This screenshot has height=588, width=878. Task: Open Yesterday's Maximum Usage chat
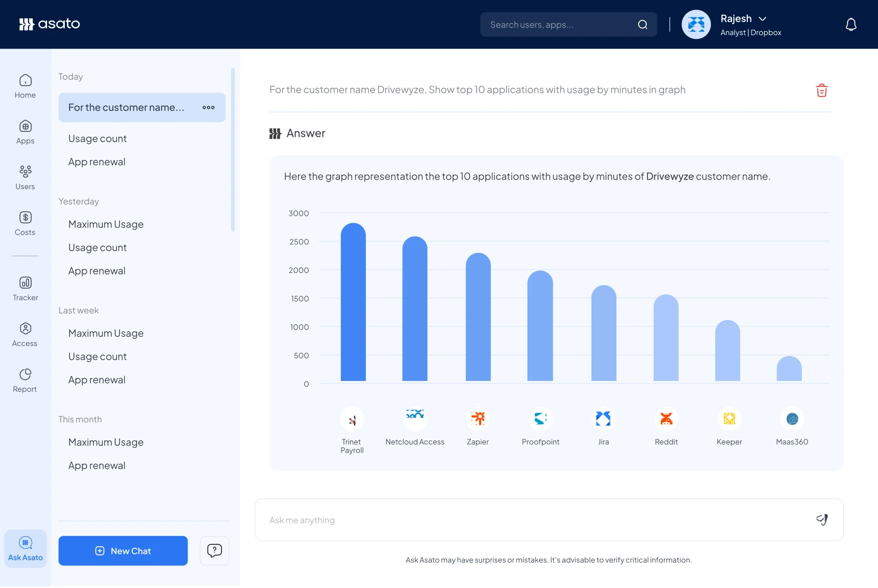[106, 224]
